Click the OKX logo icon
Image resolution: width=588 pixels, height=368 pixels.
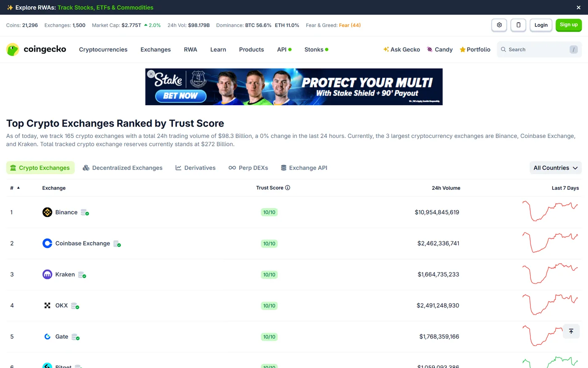[47, 306]
